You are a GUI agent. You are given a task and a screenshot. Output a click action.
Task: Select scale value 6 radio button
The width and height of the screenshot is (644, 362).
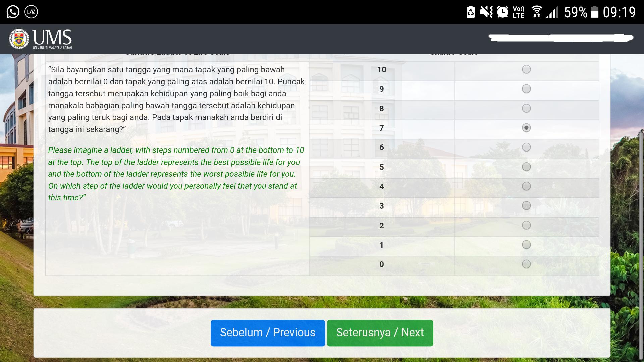tap(526, 147)
